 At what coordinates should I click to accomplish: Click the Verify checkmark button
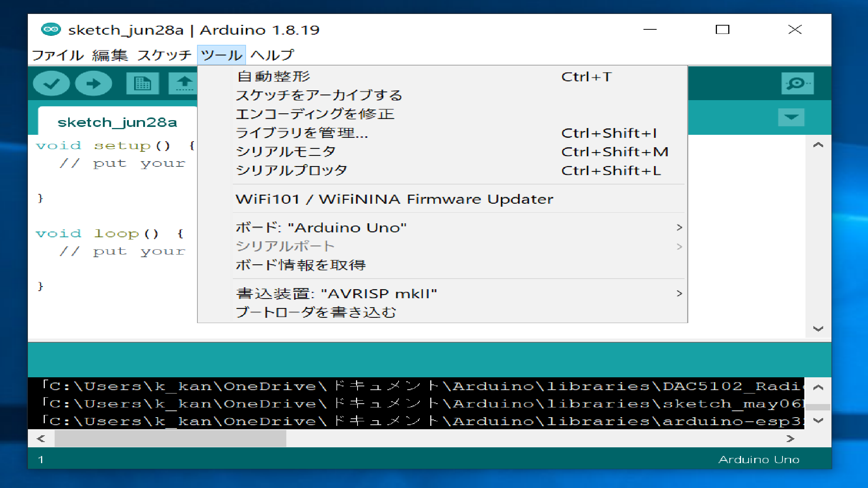tap(51, 83)
